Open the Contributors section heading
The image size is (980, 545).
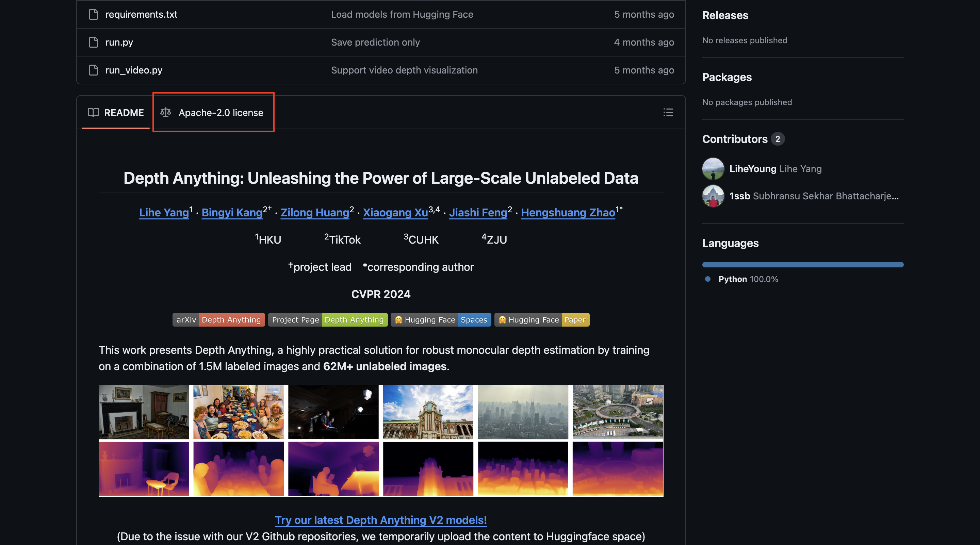coord(735,139)
